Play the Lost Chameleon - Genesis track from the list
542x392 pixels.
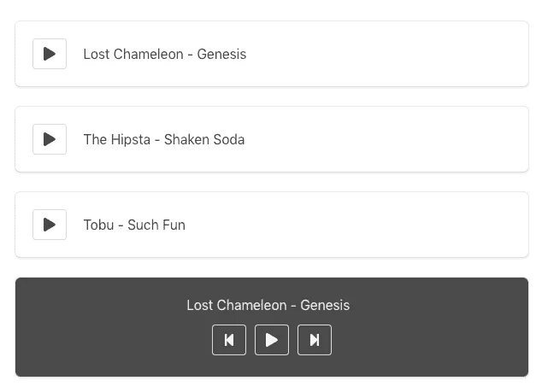pyautogui.click(x=50, y=54)
